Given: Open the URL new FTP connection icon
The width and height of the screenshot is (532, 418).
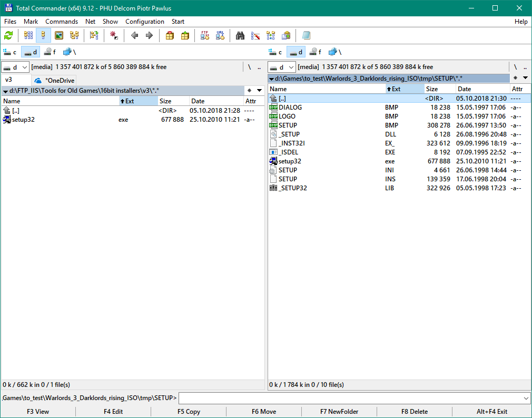Looking at the screenshot, I should [x=220, y=35].
